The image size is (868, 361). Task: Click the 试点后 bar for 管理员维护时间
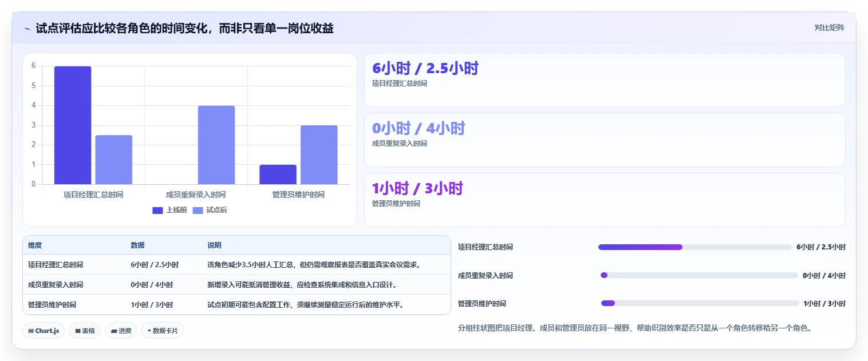click(319, 154)
